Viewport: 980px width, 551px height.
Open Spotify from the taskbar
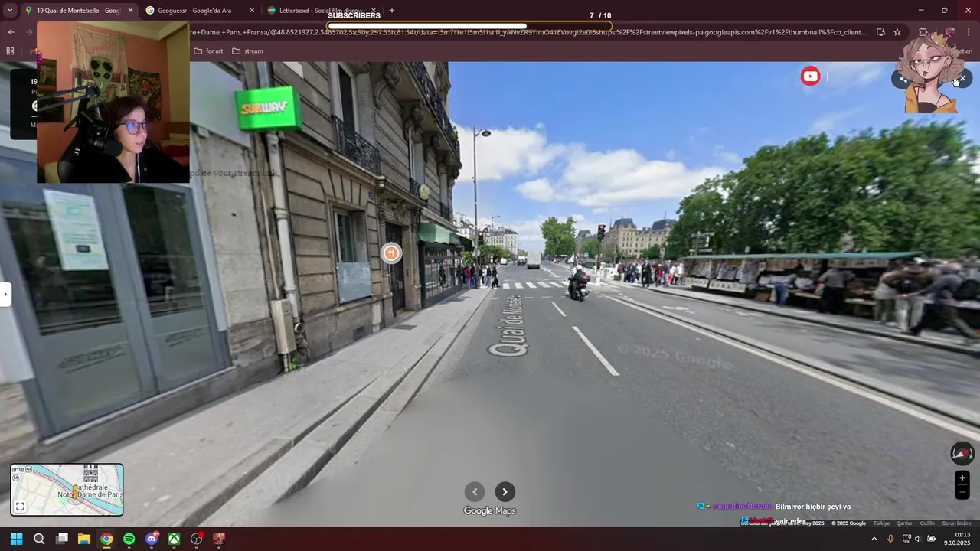click(129, 539)
